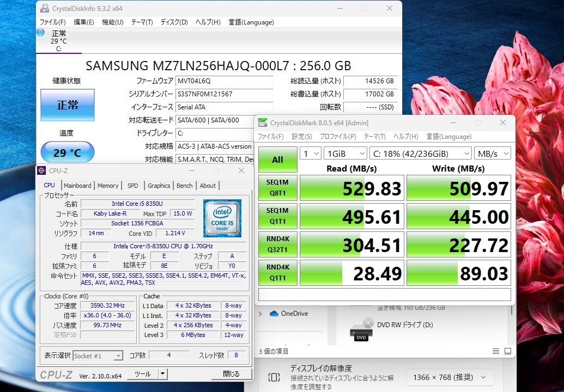564x392 pixels.
Task: Click the CrystalDiskMark app icon in title bar
Action: tap(263, 123)
